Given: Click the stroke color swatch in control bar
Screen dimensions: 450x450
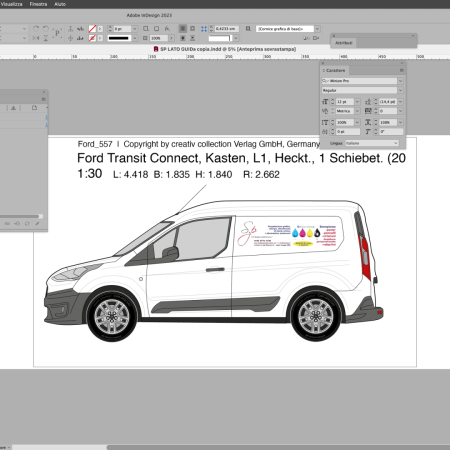Looking at the screenshot, I should click(92, 38).
